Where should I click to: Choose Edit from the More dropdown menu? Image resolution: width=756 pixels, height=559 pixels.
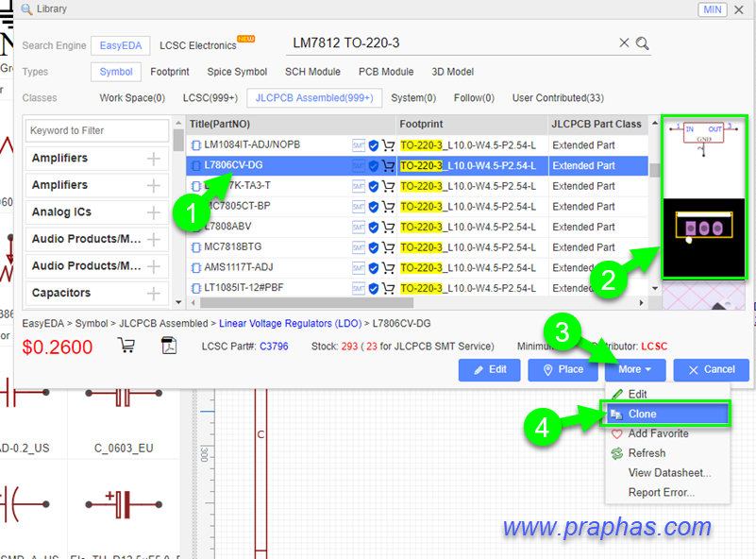point(667,394)
